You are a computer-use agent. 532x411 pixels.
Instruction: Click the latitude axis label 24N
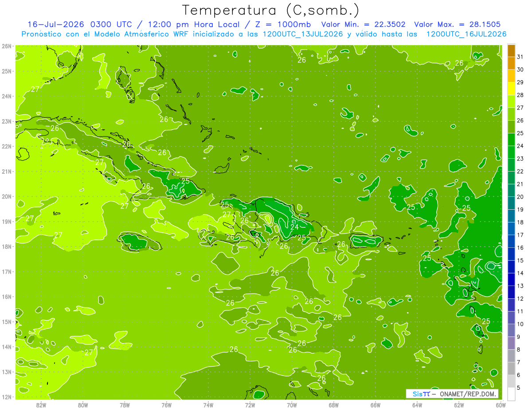point(6,96)
